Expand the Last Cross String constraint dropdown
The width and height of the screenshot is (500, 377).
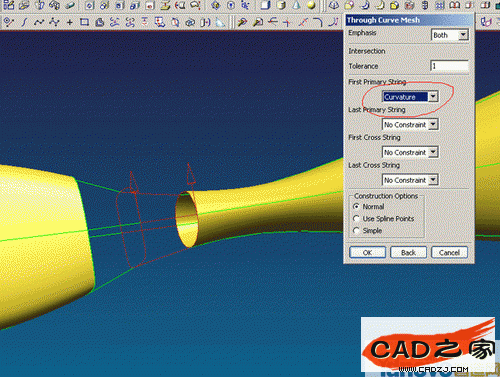coord(410,180)
